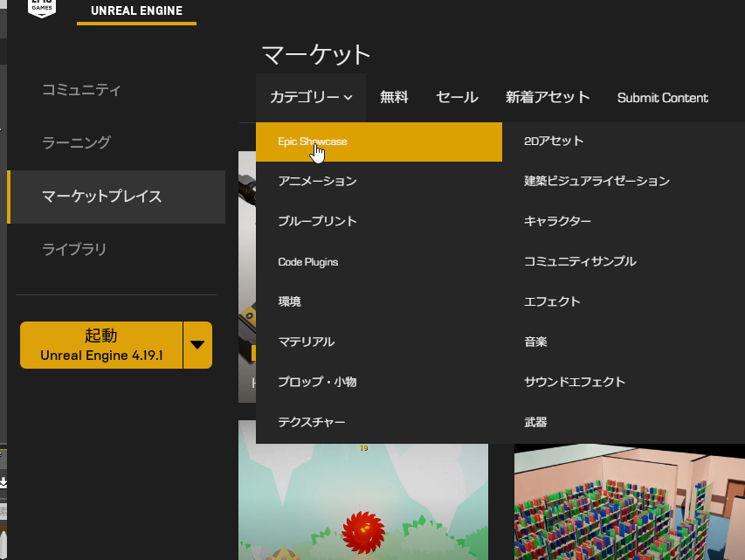
Task: Open the engine version dropdown arrow
Action: (x=198, y=345)
